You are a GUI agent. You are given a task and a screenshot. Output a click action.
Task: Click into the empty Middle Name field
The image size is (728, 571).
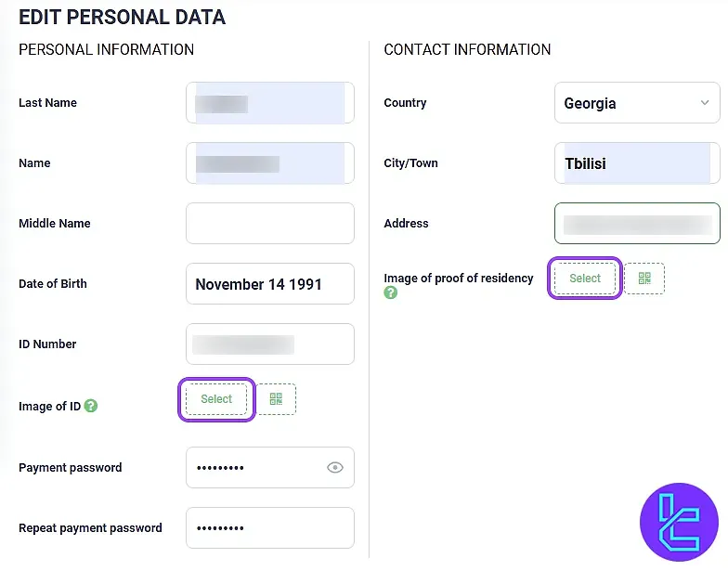point(269,224)
